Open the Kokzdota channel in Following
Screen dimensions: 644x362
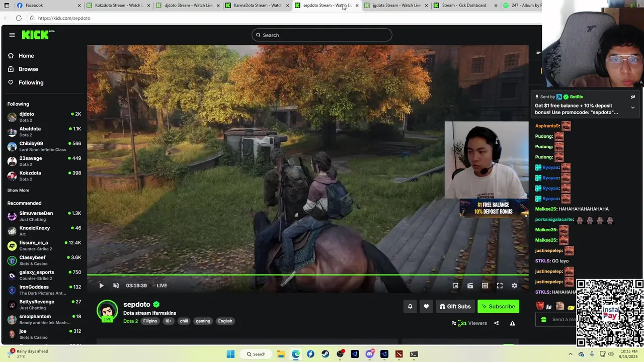pos(44,176)
